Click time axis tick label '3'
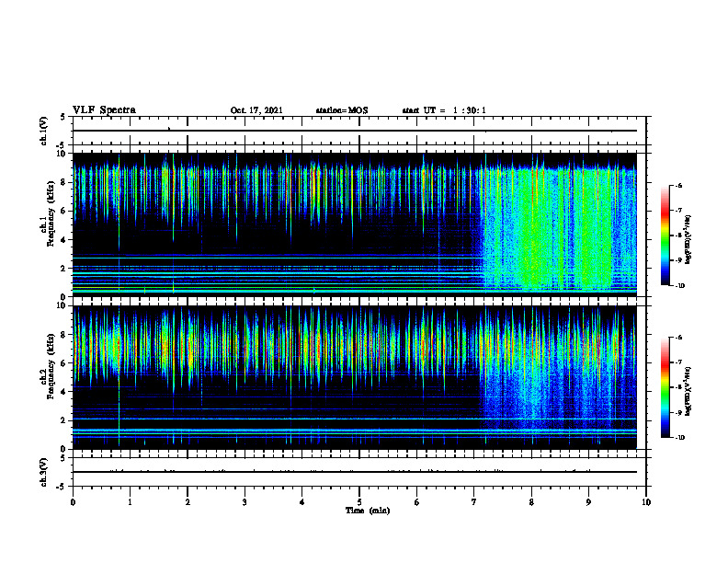Viewport: 728px width, 563px height. (245, 502)
